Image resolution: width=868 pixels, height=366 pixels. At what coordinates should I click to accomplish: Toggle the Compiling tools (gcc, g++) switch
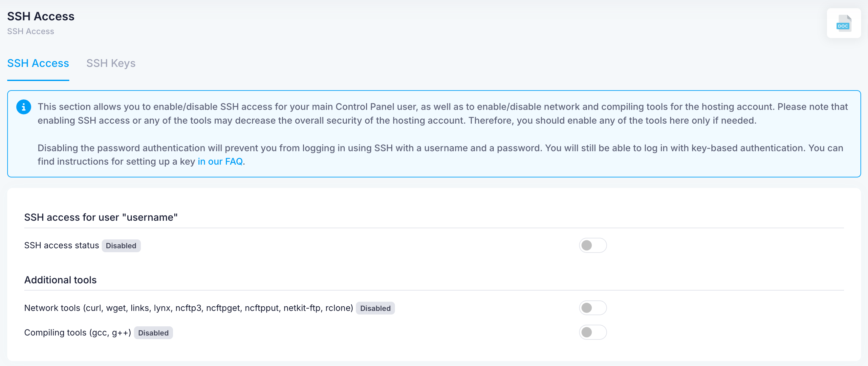[593, 332]
